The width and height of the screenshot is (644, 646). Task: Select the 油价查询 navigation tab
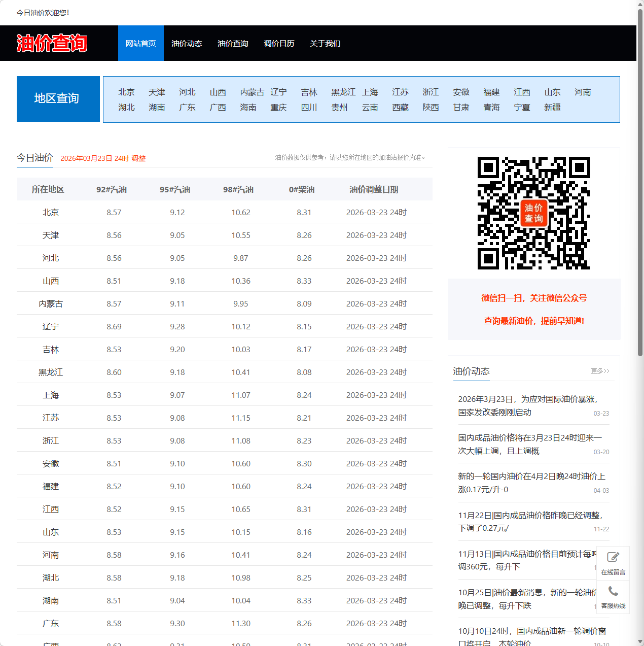tap(233, 43)
